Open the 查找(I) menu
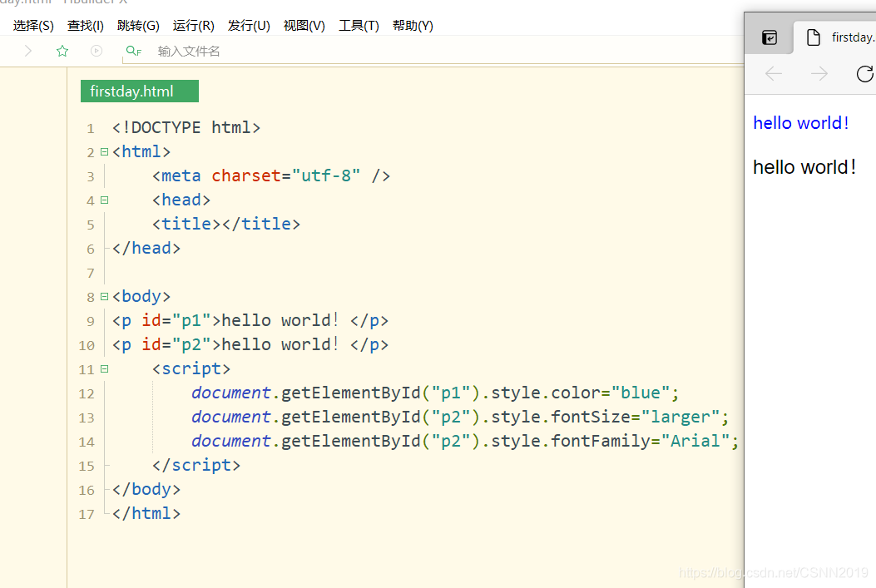 [x=86, y=26]
